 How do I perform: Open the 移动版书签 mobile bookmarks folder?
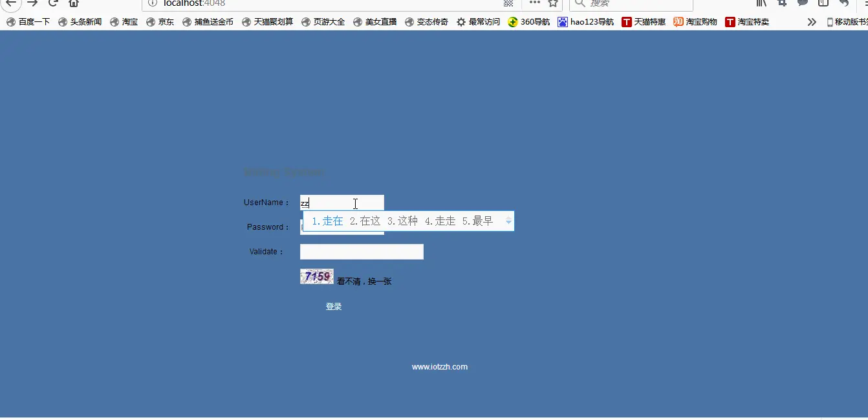point(847,22)
